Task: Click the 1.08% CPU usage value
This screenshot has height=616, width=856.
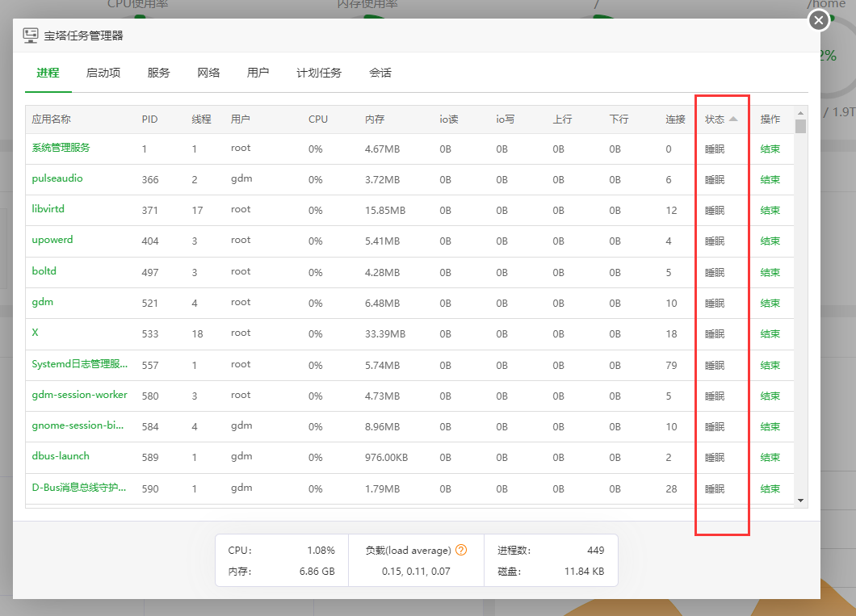Action: 321,550
